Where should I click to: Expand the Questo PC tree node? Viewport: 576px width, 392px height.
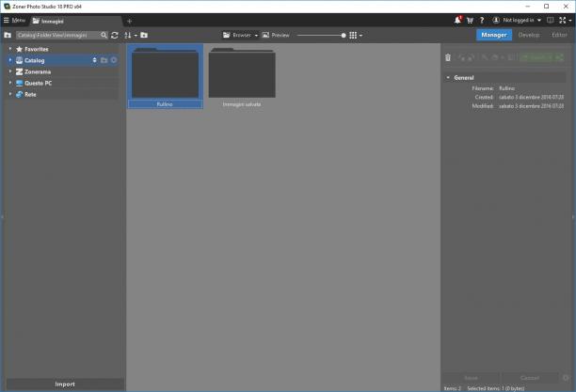coord(10,83)
